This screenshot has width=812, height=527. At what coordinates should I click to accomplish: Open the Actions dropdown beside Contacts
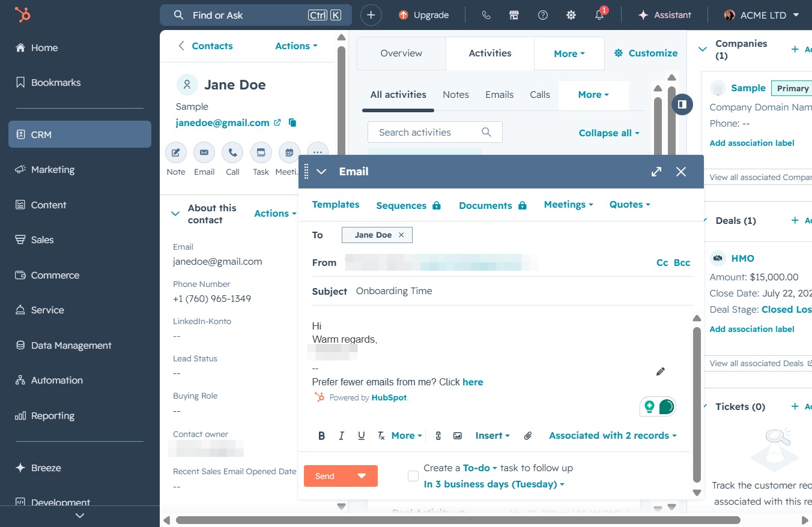click(x=296, y=46)
